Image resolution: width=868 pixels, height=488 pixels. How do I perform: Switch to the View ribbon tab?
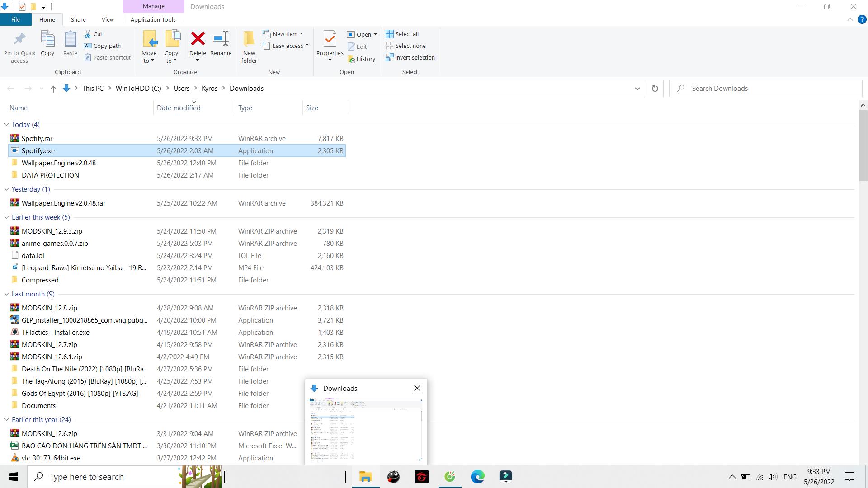click(108, 19)
